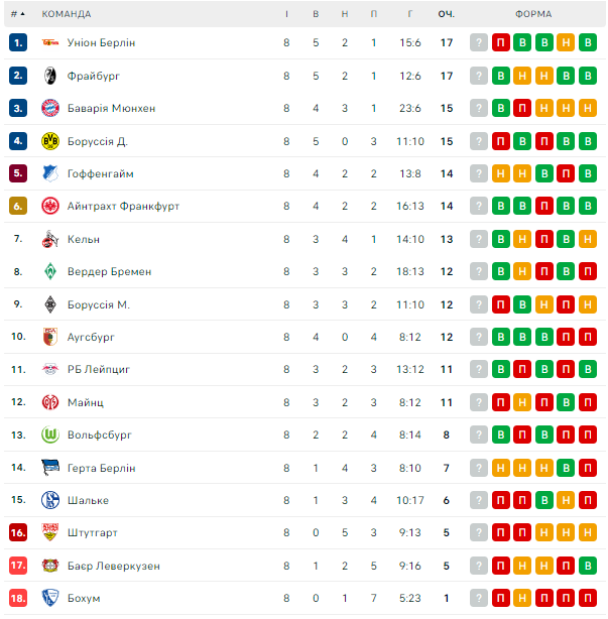Click the ФОРМА column header

pos(533,14)
